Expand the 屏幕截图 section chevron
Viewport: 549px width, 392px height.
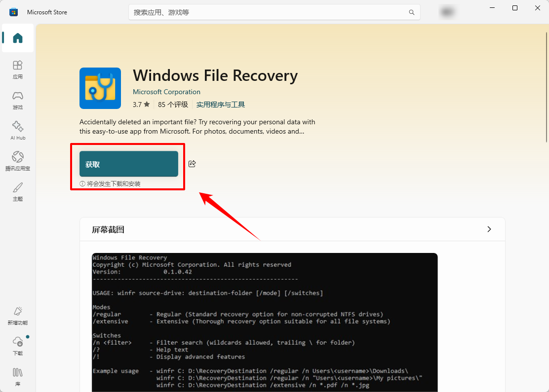point(489,229)
